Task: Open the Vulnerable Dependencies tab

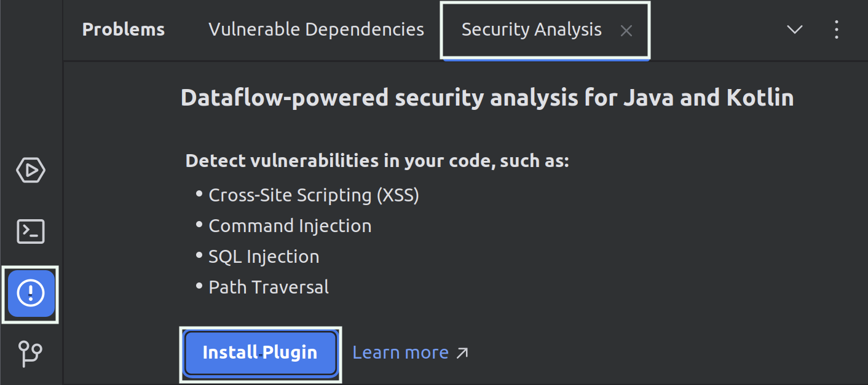Action: (x=316, y=29)
